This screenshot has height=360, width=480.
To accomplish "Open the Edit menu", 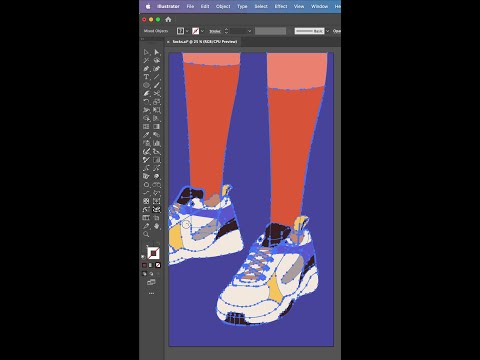I will (205, 6).
